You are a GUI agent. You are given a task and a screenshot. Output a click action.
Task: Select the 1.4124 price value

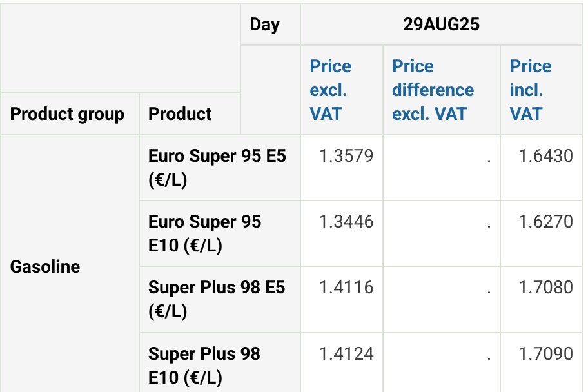click(x=346, y=354)
